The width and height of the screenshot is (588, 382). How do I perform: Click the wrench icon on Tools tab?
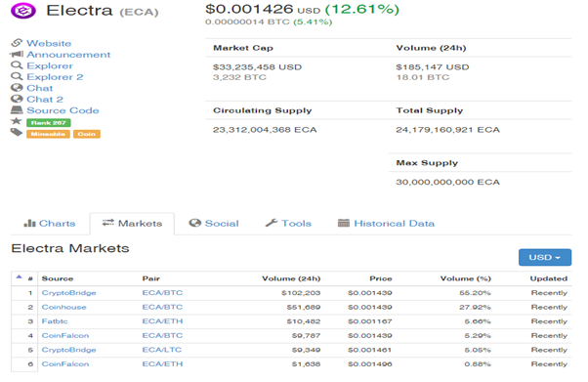272,223
